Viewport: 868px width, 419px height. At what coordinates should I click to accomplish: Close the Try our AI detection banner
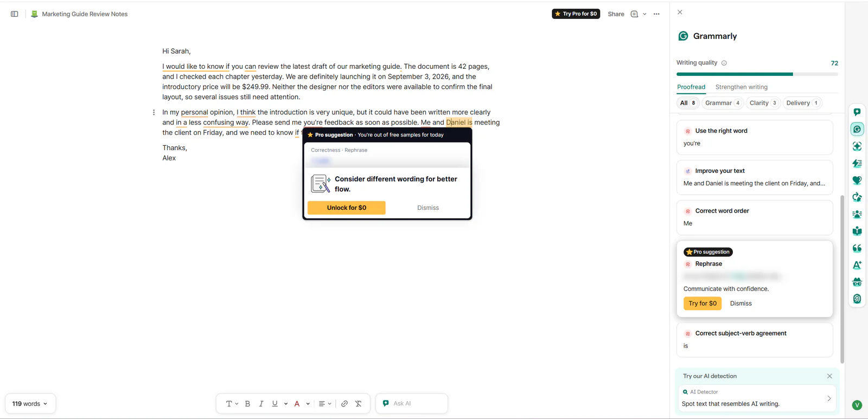tap(829, 376)
